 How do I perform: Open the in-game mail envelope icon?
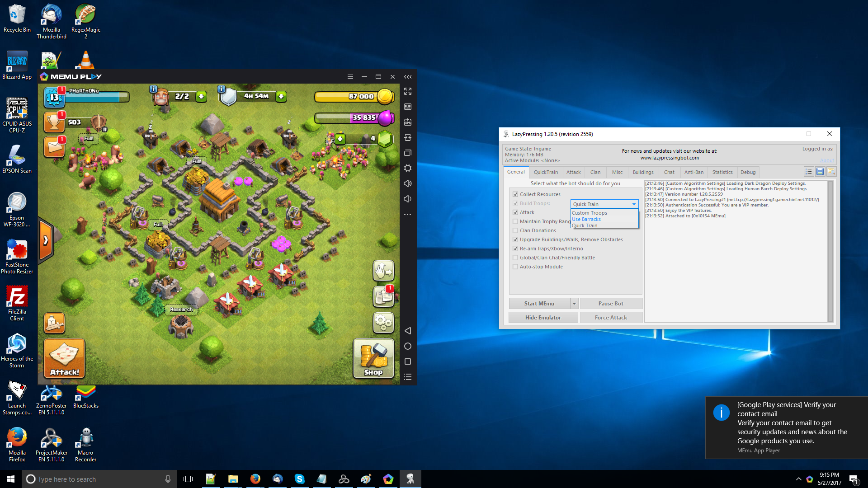tap(54, 147)
